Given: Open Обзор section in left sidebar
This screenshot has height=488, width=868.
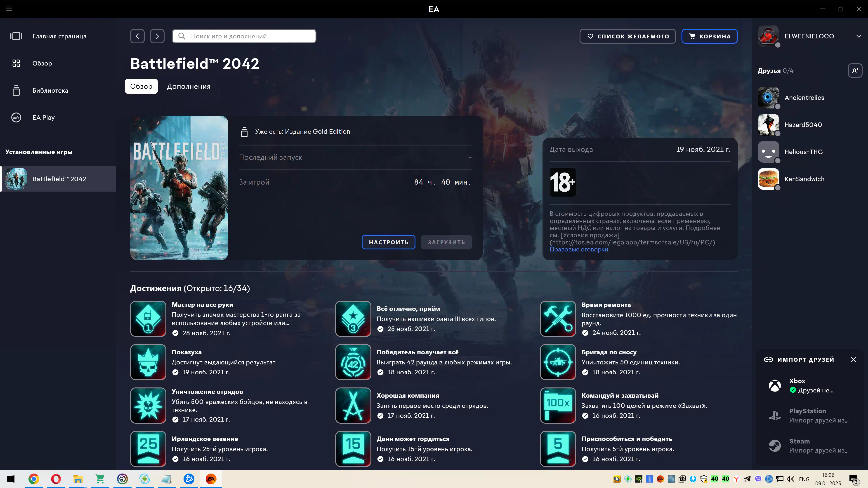Looking at the screenshot, I should [x=58, y=63].
